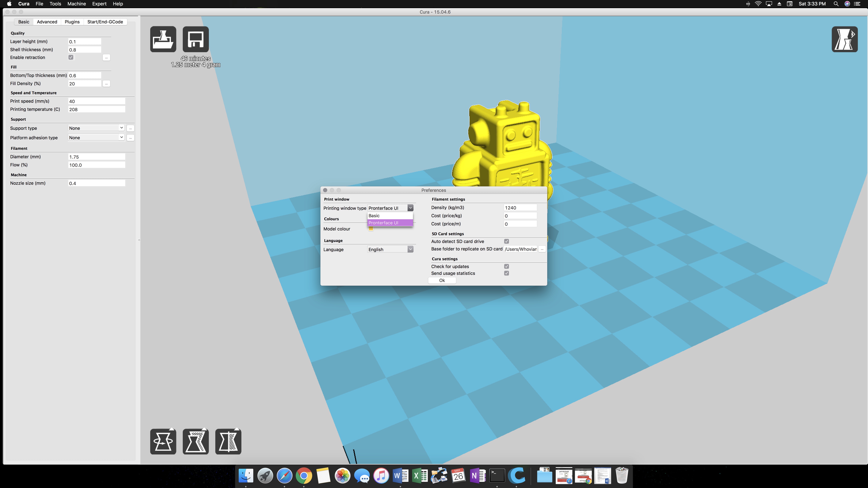The width and height of the screenshot is (868, 488).
Task: Click the Printing temperature field
Action: [97, 109]
